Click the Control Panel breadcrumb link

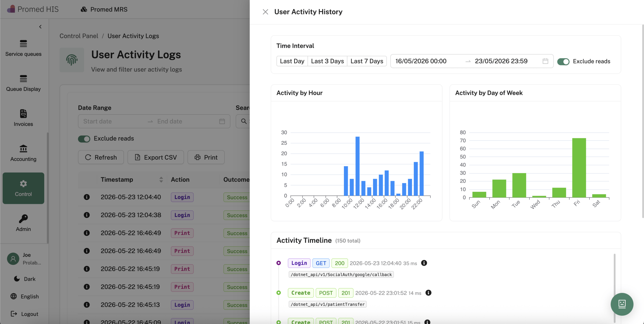(79, 36)
